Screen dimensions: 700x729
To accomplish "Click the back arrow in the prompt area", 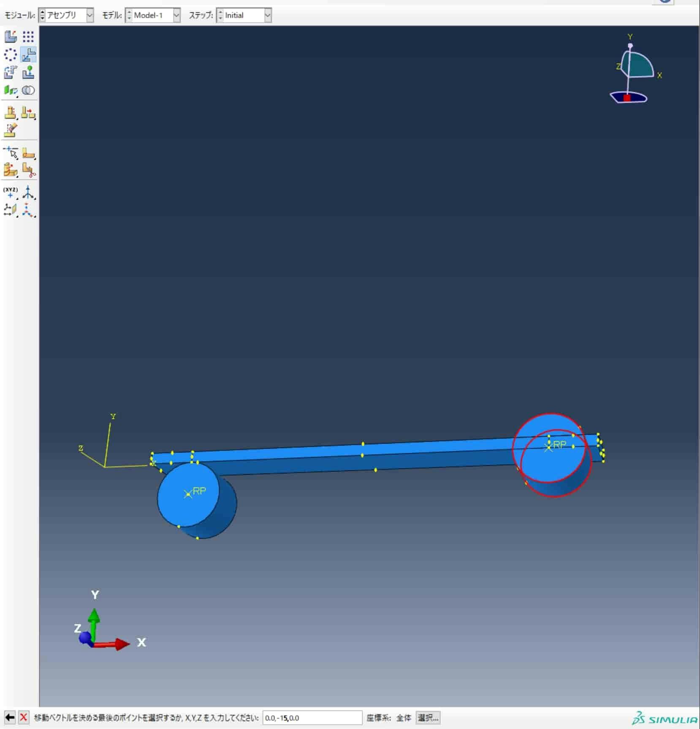I will pyautogui.click(x=9, y=717).
